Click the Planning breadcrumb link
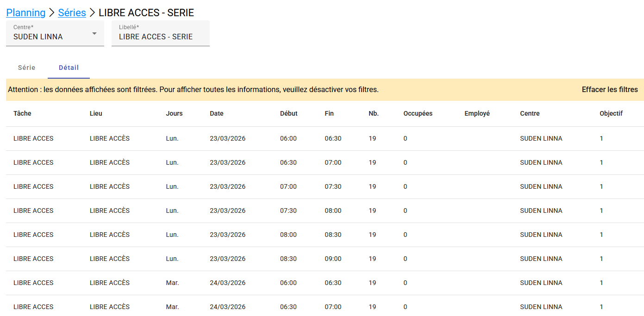Viewport: 644px width, 316px height. coord(26,12)
